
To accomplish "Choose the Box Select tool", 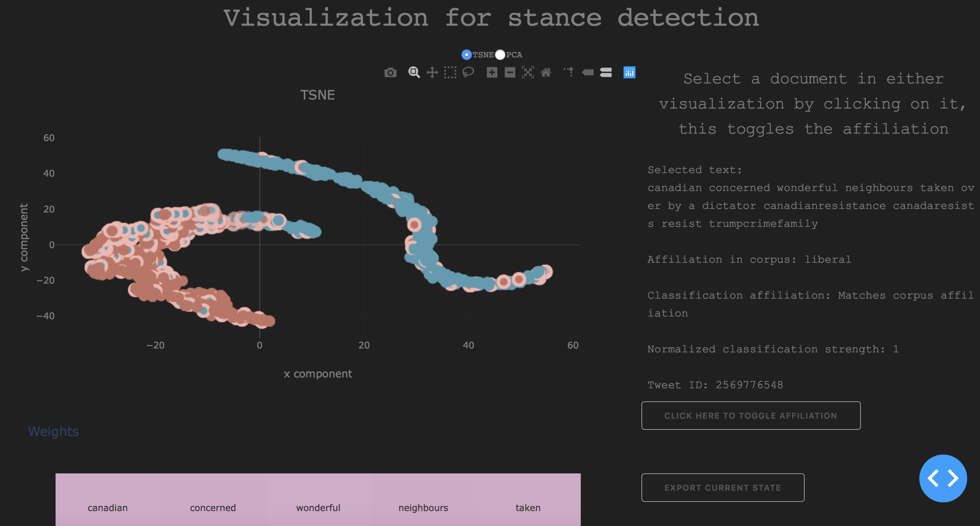I will tap(450, 73).
